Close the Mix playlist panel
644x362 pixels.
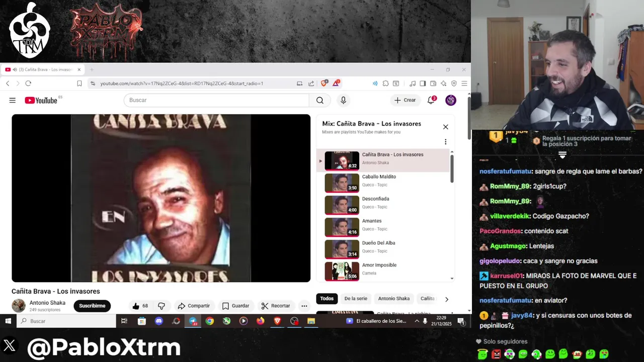point(445,127)
